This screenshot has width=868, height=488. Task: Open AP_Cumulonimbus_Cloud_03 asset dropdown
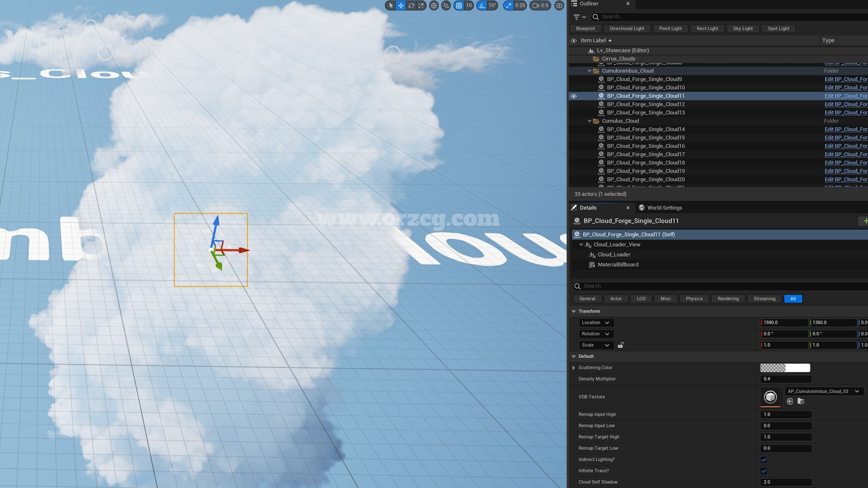(824, 391)
